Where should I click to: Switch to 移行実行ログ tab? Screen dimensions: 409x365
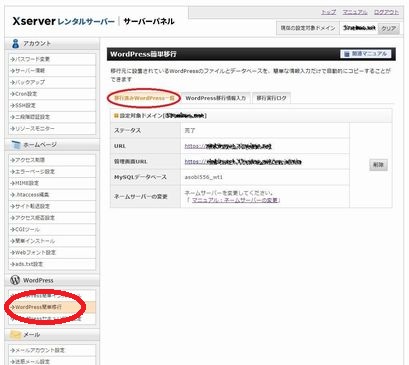point(271,98)
